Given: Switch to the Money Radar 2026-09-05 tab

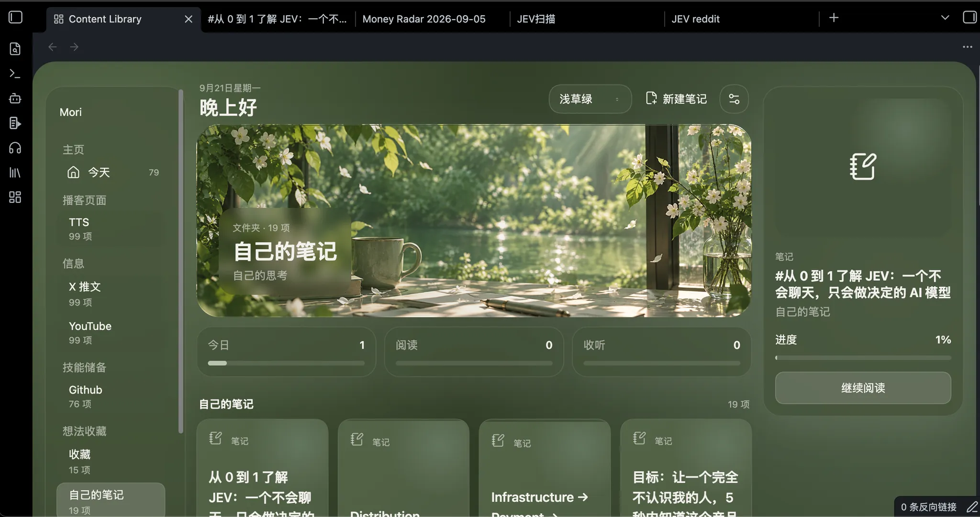Looking at the screenshot, I should (424, 19).
